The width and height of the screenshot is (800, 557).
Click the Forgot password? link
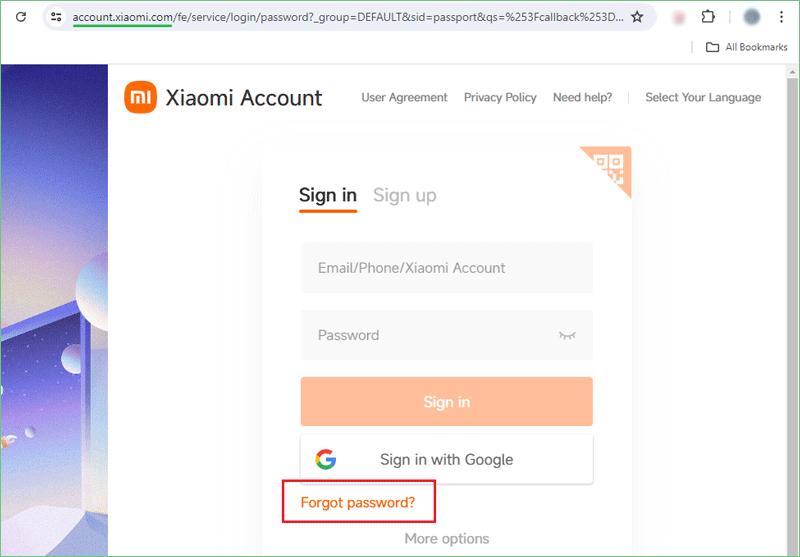(x=358, y=502)
